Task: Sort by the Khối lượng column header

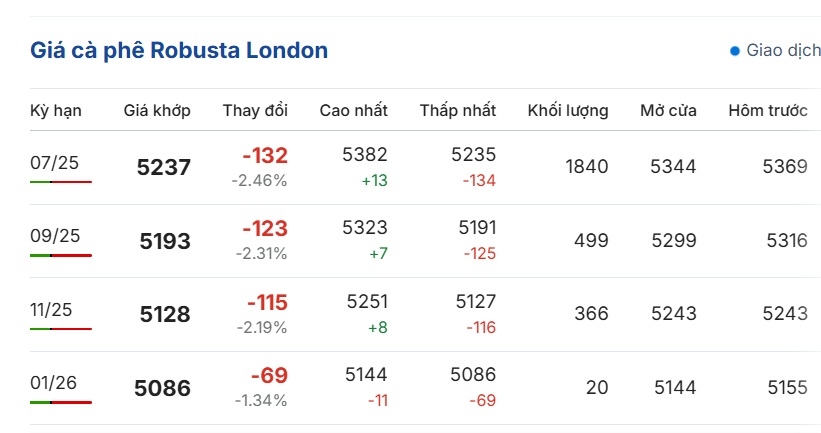Action: [x=568, y=110]
